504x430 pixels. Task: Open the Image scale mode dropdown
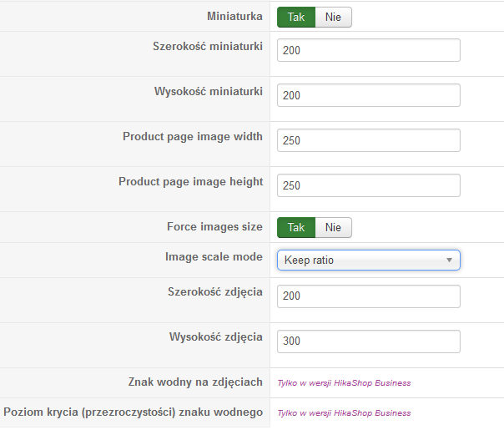click(x=368, y=261)
